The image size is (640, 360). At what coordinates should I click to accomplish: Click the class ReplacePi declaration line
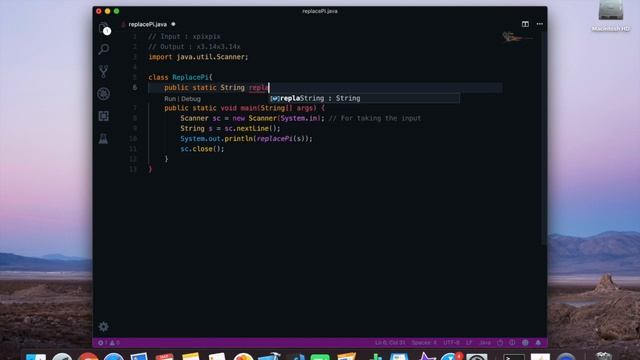[180, 77]
